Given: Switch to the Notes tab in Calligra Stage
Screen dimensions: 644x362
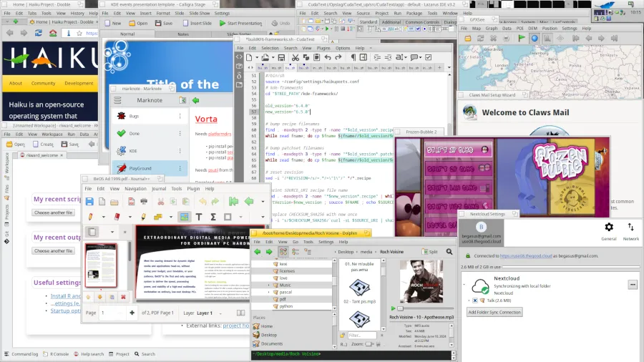Looking at the screenshot, I should click(183, 34).
